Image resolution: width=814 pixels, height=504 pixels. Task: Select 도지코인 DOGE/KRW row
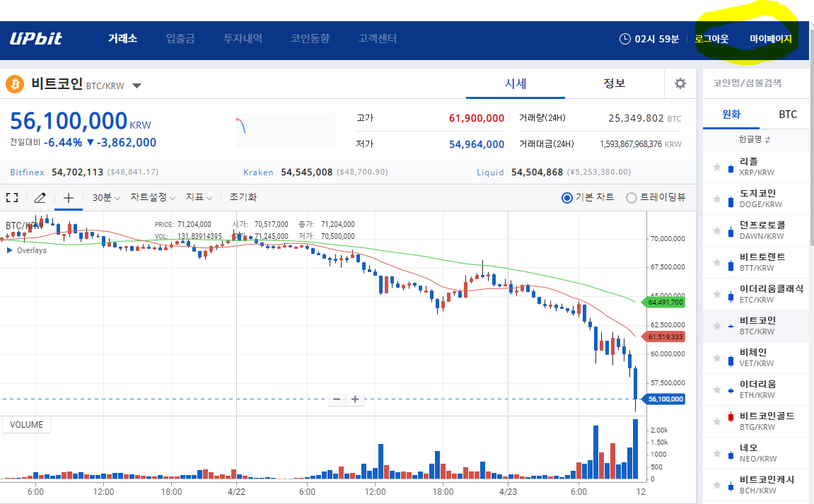coord(756,199)
